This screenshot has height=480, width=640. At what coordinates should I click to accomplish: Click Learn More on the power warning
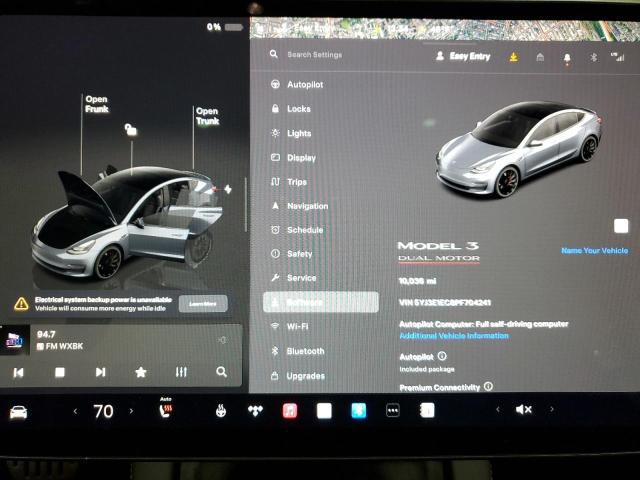tap(203, 304)
